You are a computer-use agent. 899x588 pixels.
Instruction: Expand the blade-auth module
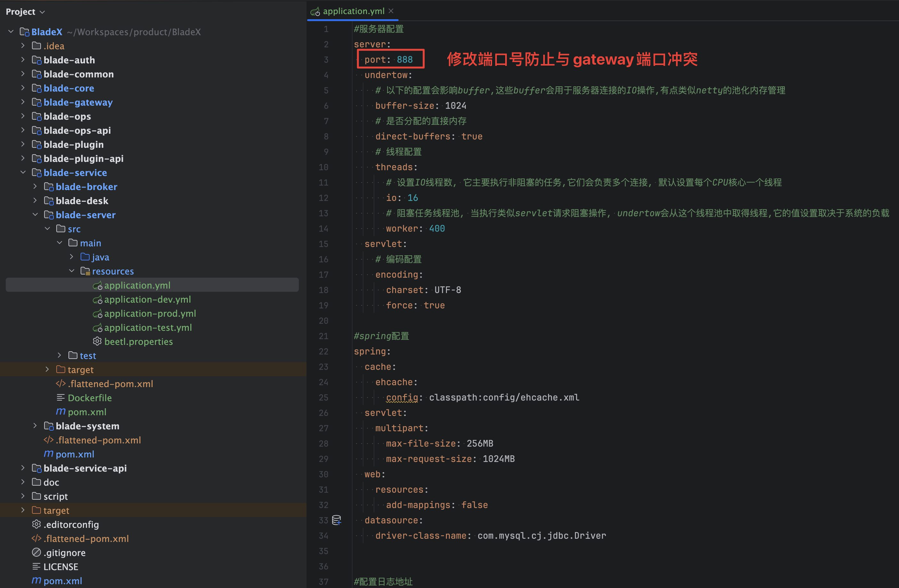coord(23,60)
